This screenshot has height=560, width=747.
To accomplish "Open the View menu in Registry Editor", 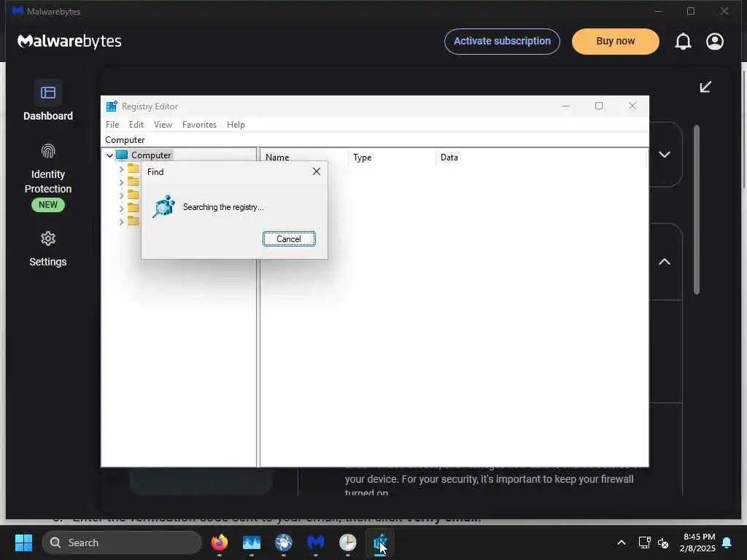I will click(163, 124).
